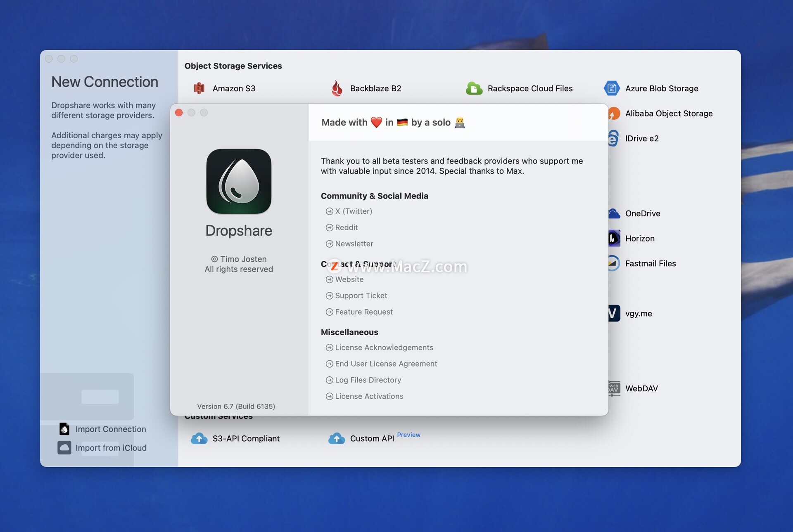Open the Newsletter link

coord(354,244)
